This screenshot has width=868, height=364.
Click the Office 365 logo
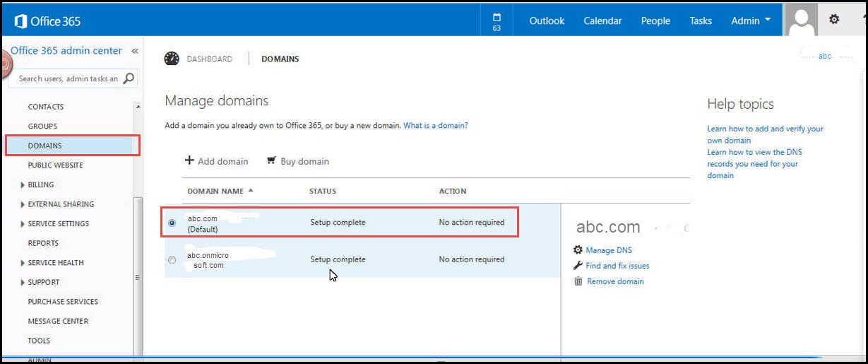pos(47,21)
